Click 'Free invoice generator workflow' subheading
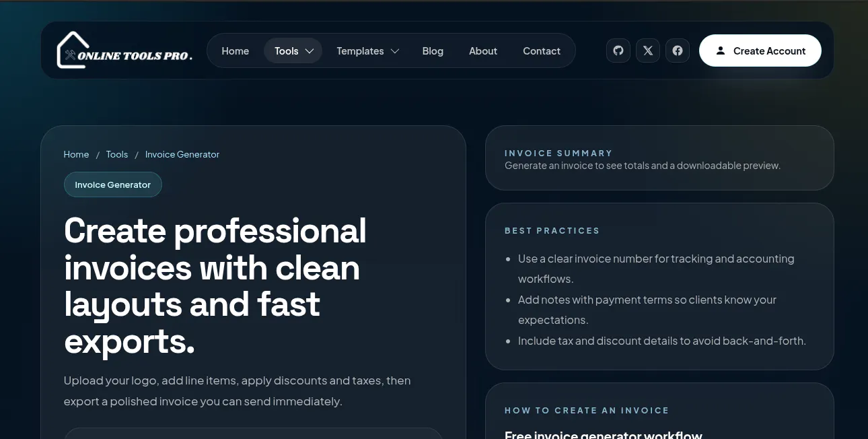Image resolution: width=868 pixels, height=439 pixels. 604,434
